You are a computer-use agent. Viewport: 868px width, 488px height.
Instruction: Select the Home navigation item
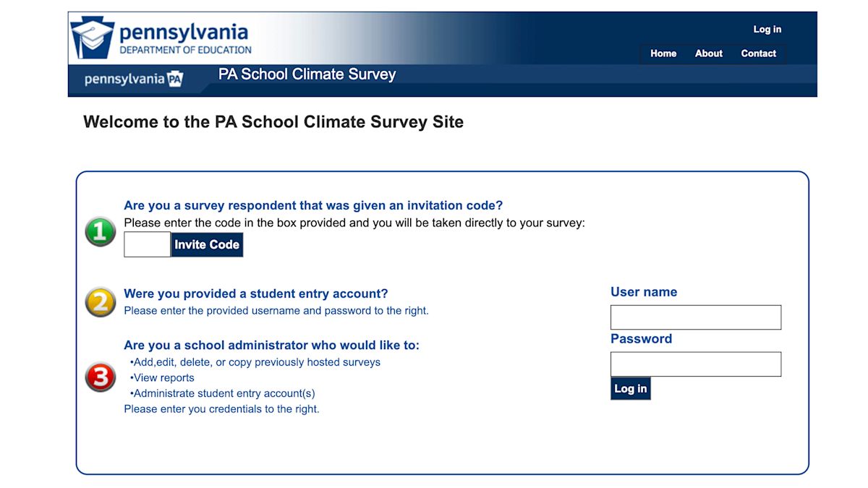pyautogui.click(x=663, y=53)
